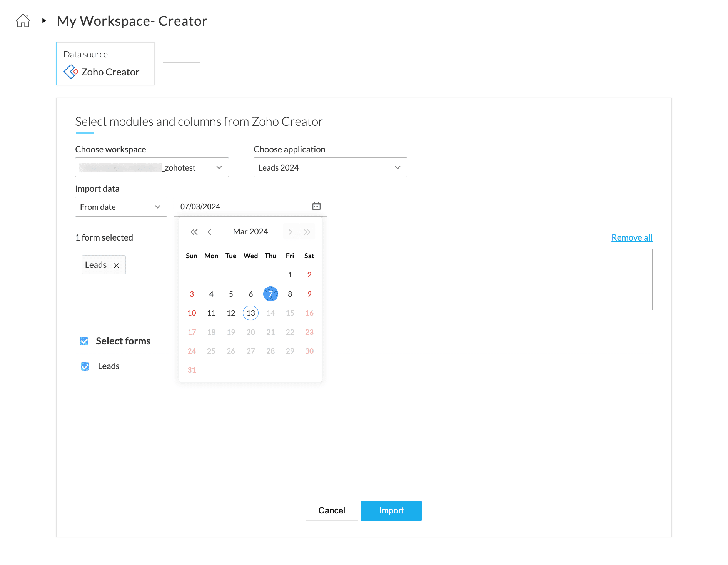The image size is (728, 565).
Task: Go to previous month in calendar
Action: click(x=210, y=232)
